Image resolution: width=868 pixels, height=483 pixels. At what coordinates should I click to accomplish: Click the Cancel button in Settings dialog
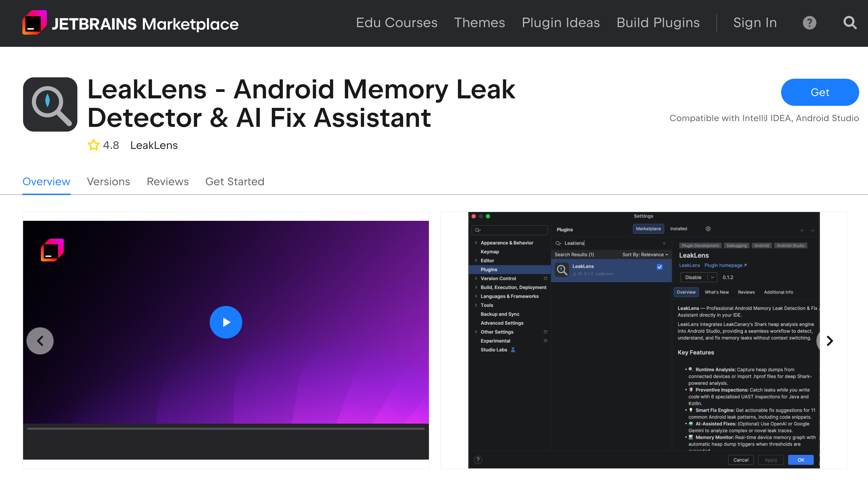(741, 460)
